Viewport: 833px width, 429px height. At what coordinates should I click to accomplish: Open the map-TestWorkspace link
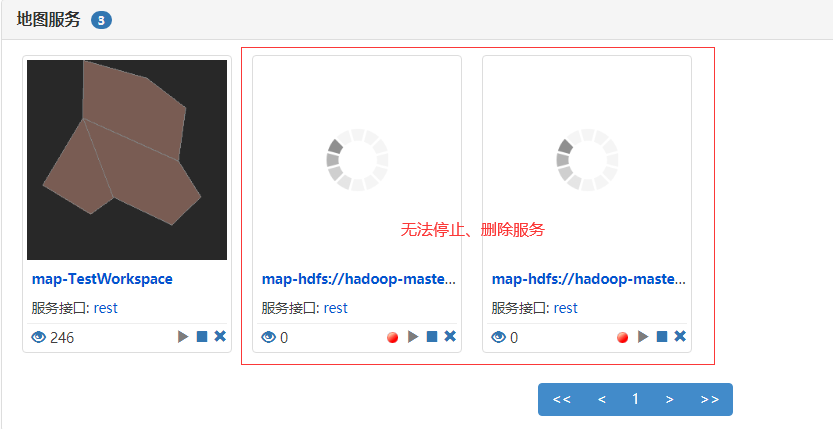point(102,279)
